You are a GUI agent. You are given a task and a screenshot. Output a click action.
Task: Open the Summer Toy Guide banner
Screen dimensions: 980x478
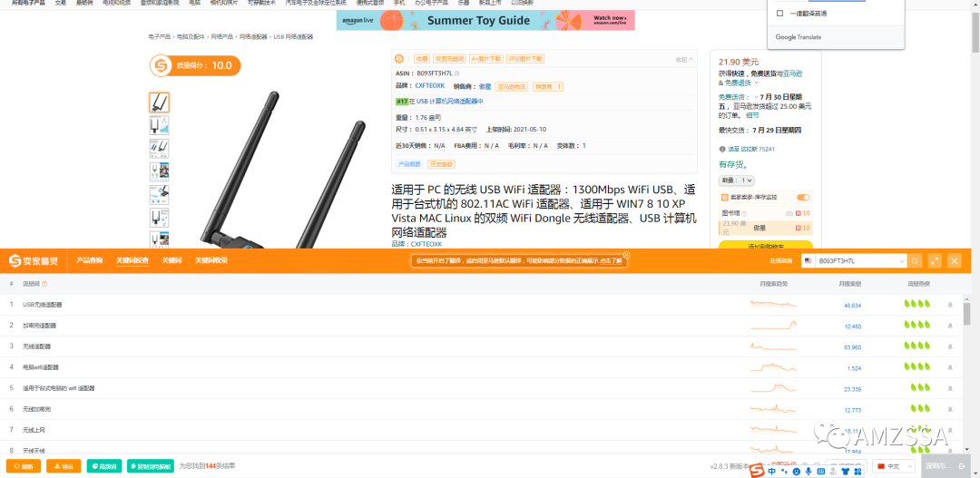(485, 20)
